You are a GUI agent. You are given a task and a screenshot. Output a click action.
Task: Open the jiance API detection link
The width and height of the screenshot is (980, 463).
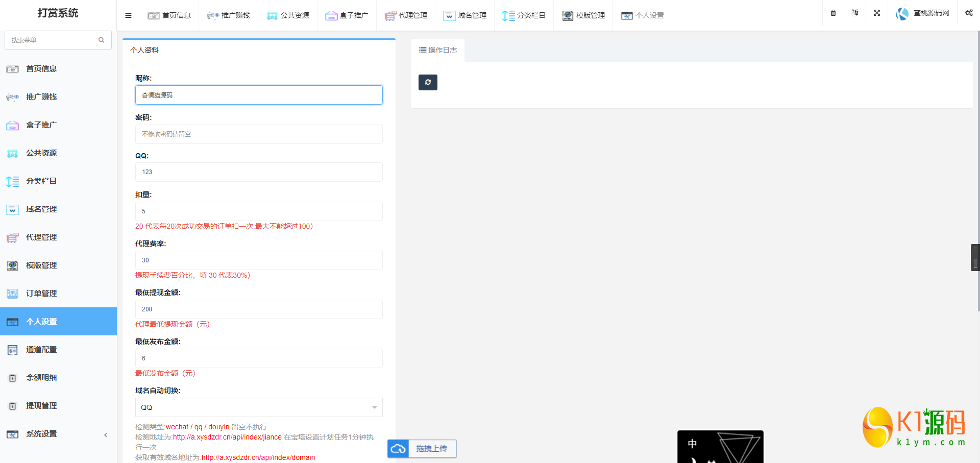point(227,437)
